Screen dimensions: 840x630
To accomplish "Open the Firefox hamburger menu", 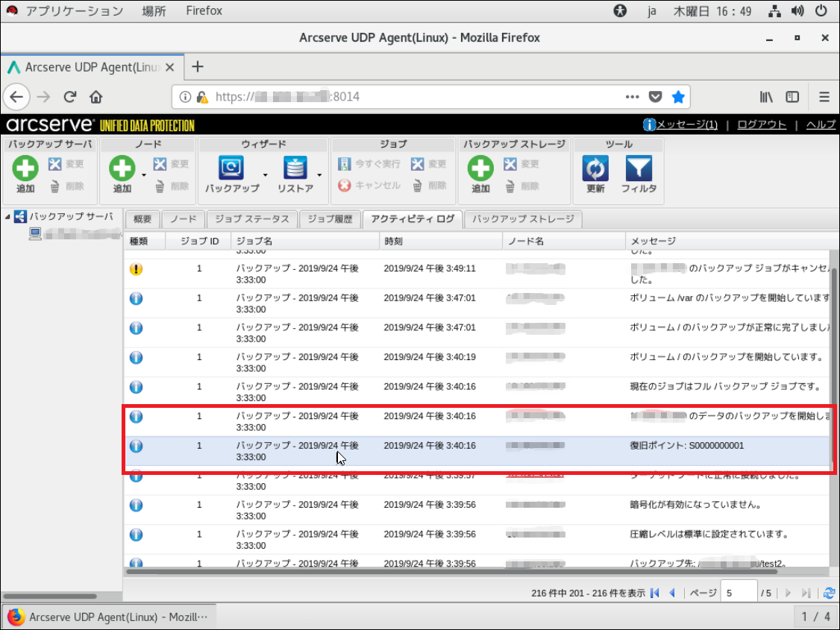I will [824, 97].
